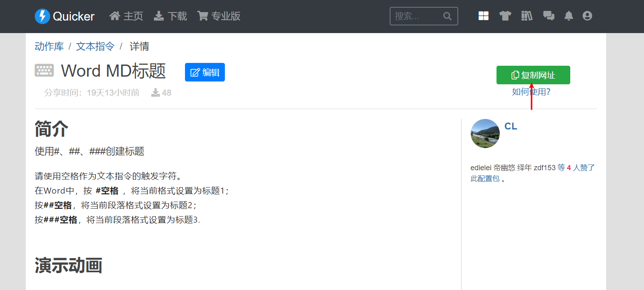Open the CL author avatar thumbnail
The image size is (644, 290).
point(485,134)
